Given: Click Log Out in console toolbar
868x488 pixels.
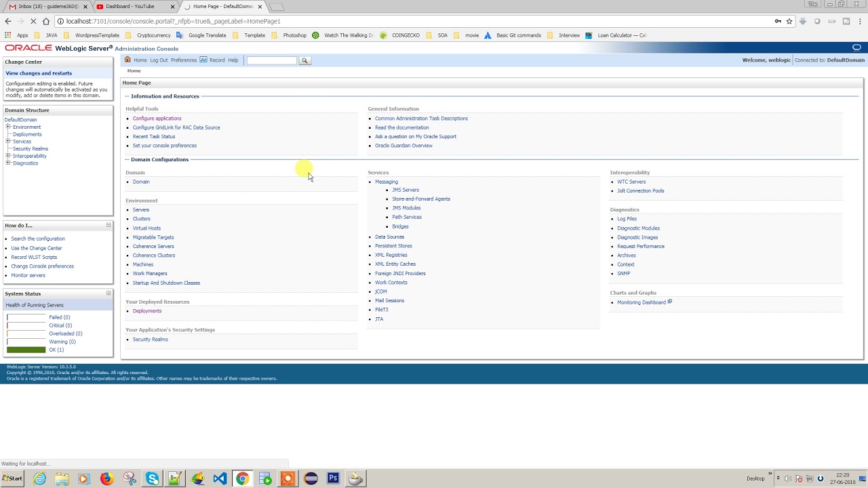Looking at the screenshot, I should [x=159, y=60].
